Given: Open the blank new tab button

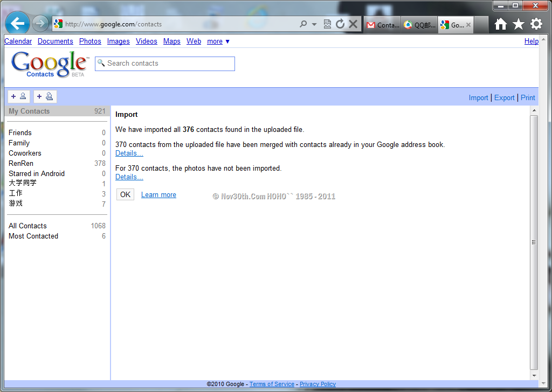Looking at the screenshot, I should click(481, 25).
